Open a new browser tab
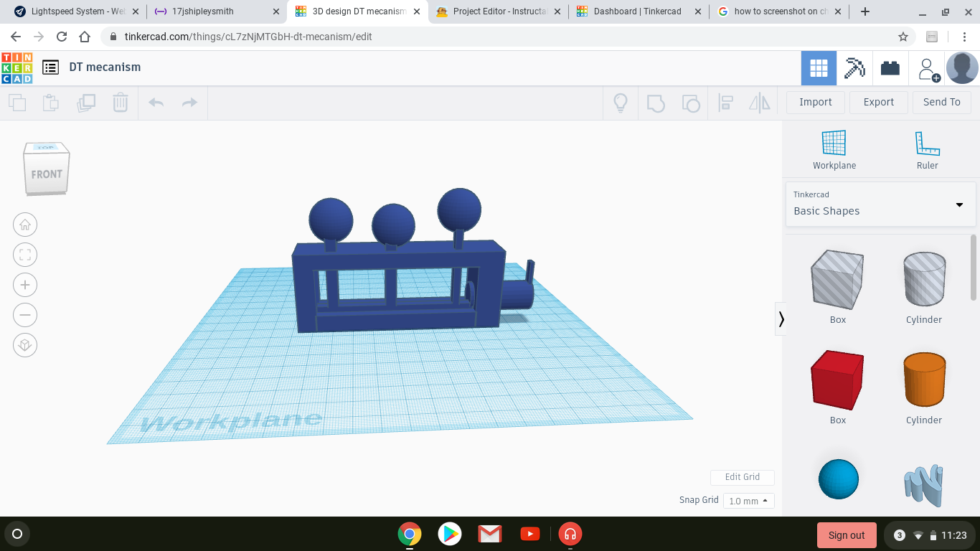 tap(865, 11)
